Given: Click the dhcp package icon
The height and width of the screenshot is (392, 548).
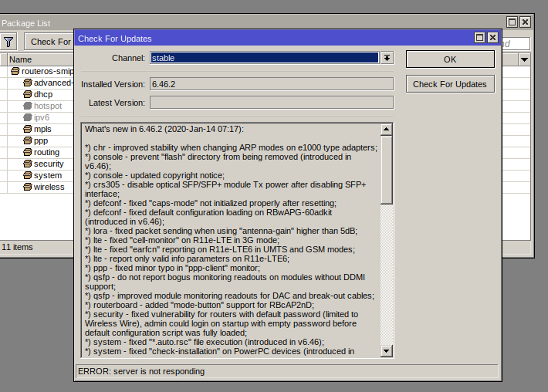Looking at the screenshot, I should (28, 94).
